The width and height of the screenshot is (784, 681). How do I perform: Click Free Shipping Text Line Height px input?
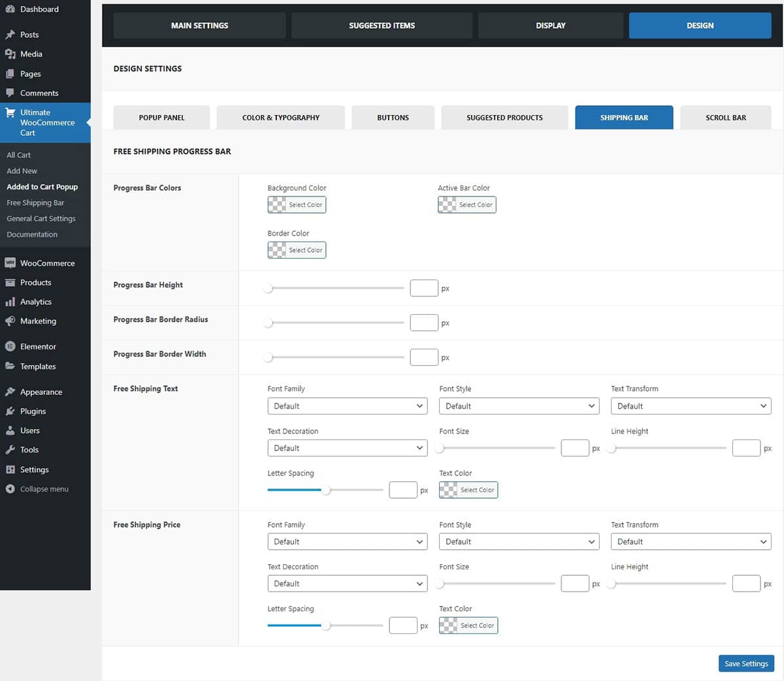tap(746, 448)
